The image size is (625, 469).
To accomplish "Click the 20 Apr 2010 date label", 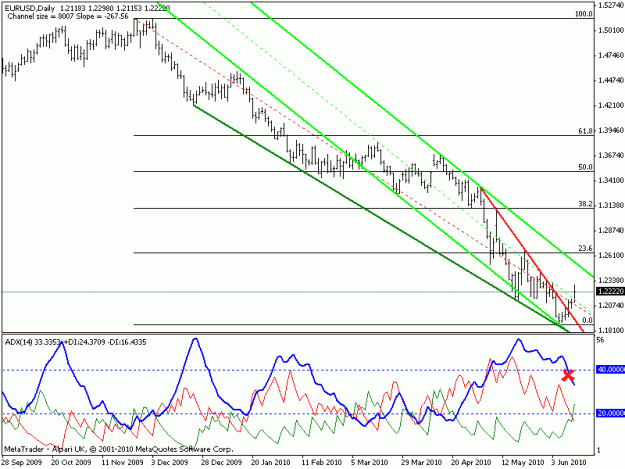I will [x=471, y=462].
